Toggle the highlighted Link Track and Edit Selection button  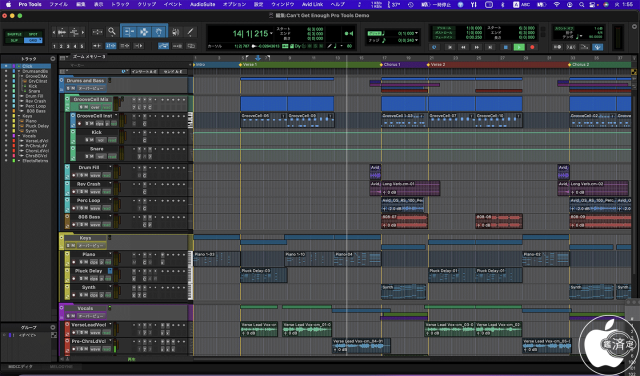[163, 46]
